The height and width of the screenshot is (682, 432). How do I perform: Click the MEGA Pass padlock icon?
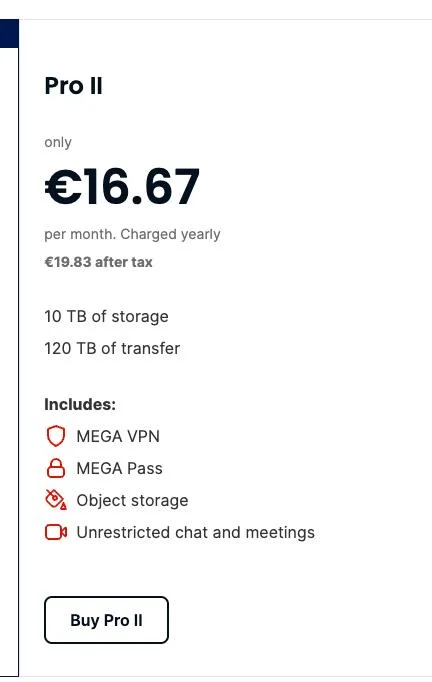coord(56,468)
